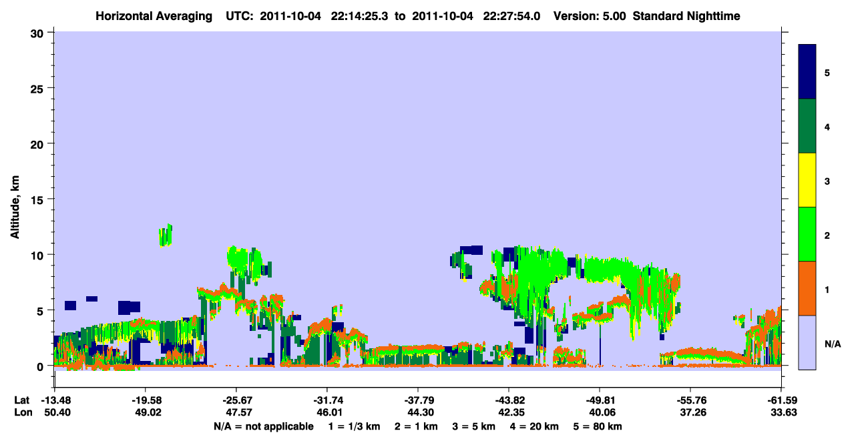Click the color bar label 5
Screen dimensions: 868x445
coord(827,72)
